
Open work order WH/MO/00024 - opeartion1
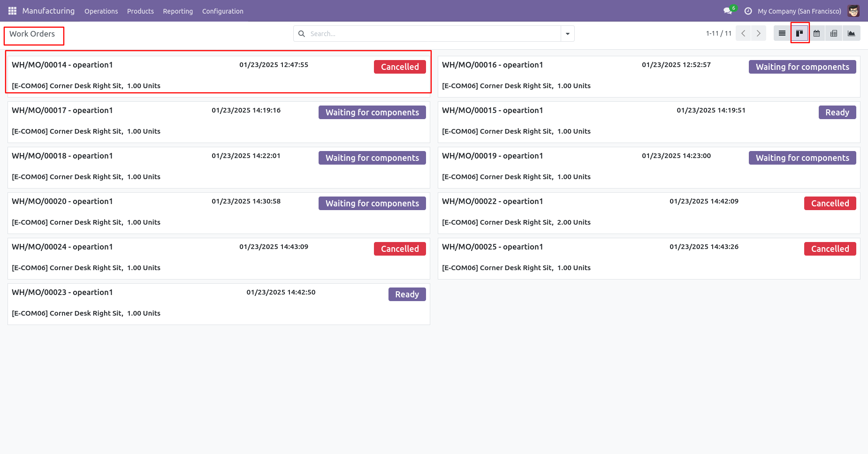coord(219,258)
